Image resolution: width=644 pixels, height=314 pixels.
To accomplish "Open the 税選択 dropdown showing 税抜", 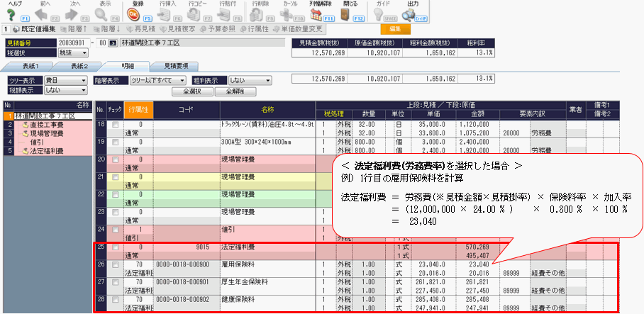I will pyautogui.click(x=72, y=52).
